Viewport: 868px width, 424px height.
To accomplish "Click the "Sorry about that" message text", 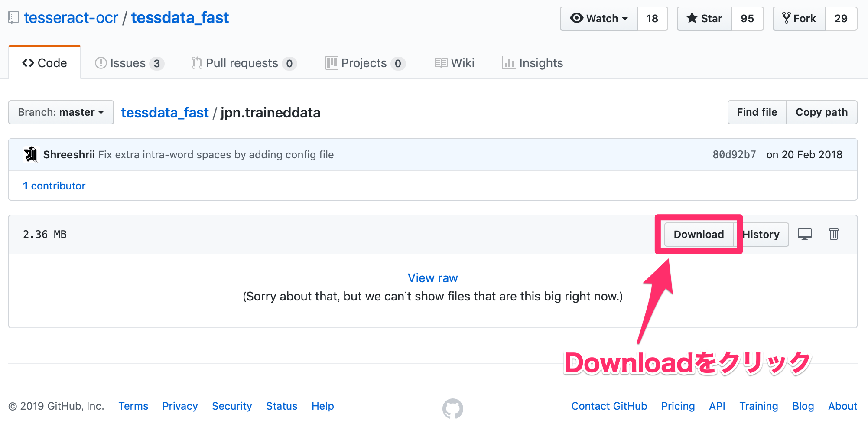I will click(432, 297).
